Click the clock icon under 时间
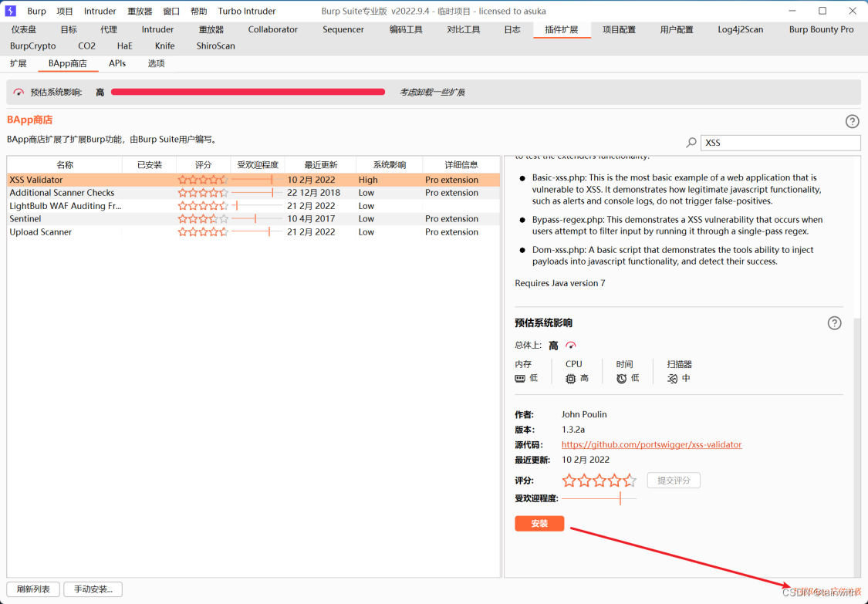This screenshot has width=868, height=604. pyautogui.click(x=622, y=379)
